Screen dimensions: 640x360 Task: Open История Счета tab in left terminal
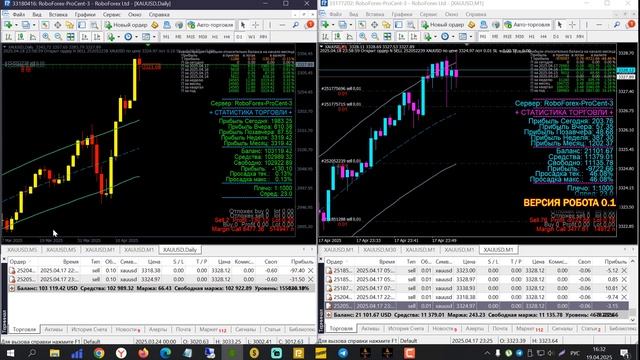coord(89,329)
